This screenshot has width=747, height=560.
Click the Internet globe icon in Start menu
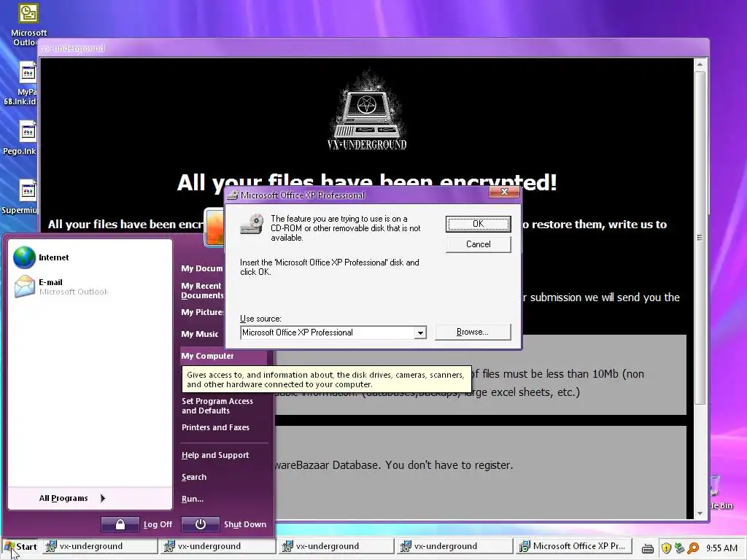coord(24,257)
